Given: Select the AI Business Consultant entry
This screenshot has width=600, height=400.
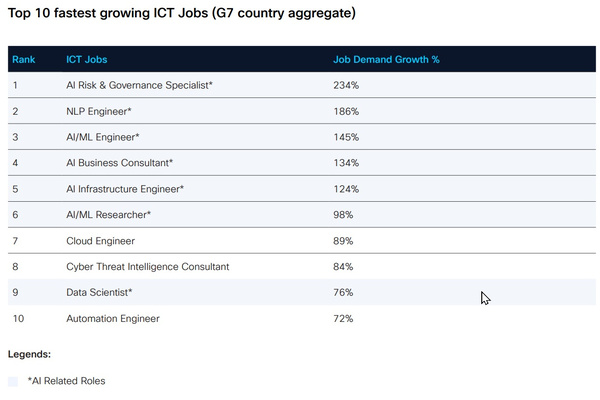Looking at the screenshot, I should [119, 163].
